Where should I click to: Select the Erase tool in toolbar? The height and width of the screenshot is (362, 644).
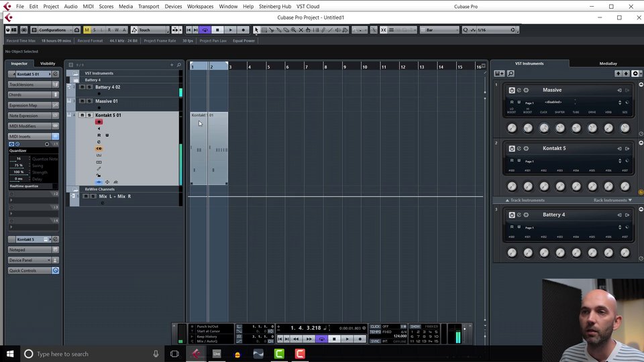pyautogui.click(x=286, y=30)
